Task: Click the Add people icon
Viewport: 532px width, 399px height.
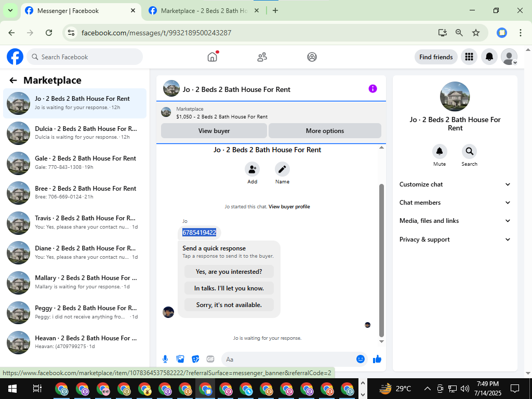Action: coord(252,169)
